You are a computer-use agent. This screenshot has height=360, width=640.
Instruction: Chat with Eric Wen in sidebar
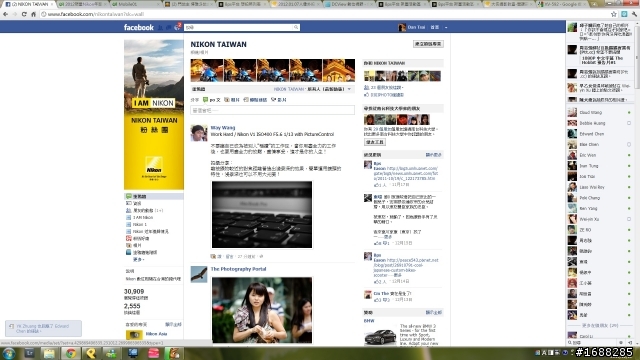pos(599,155)
